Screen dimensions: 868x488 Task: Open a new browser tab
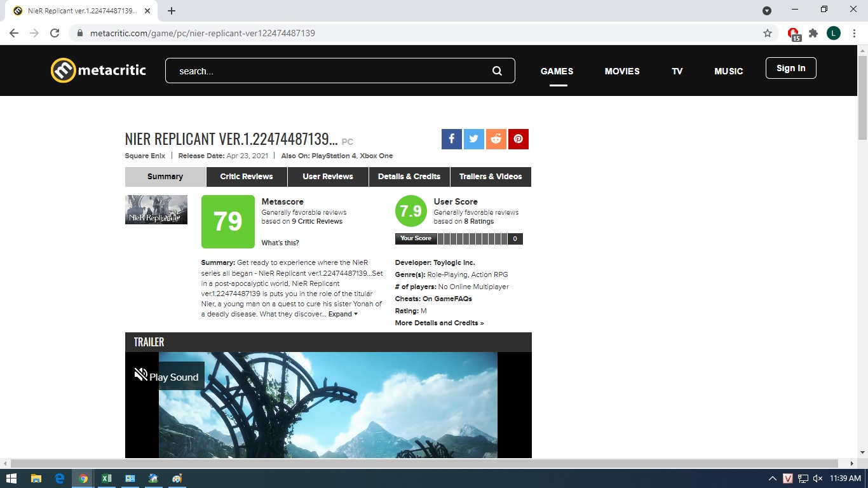click(x=172, y=11)
